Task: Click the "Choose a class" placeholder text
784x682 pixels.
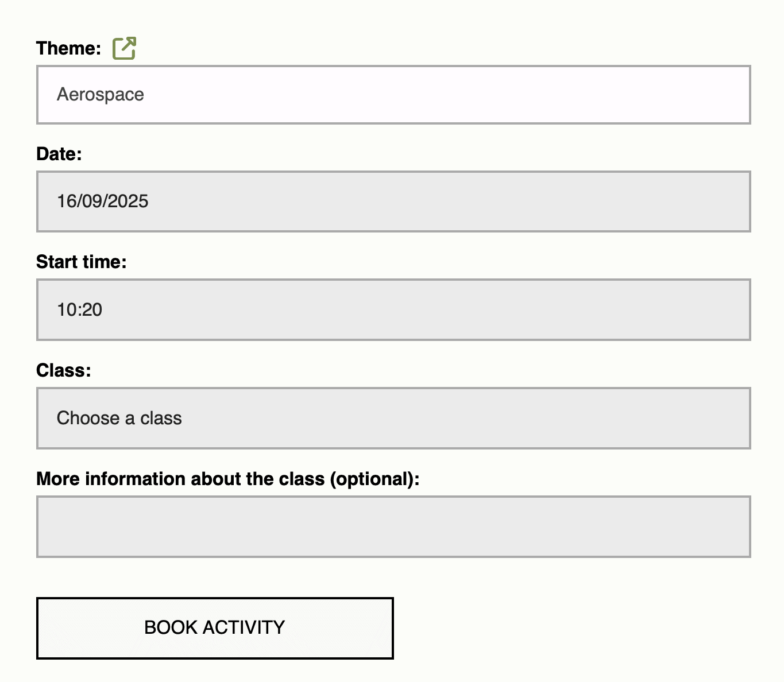Action: point(119,418)
